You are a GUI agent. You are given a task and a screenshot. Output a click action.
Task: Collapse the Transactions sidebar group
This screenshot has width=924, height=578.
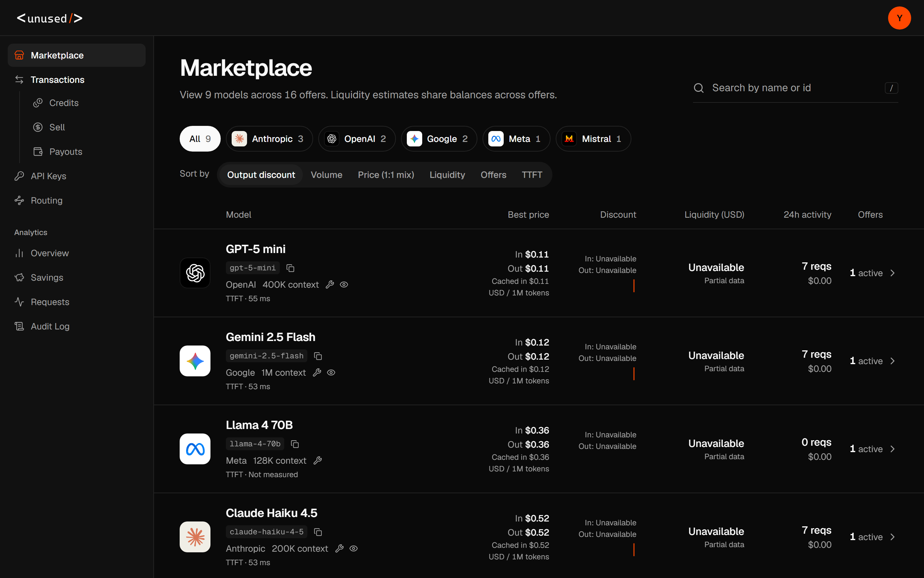[76, 80]
